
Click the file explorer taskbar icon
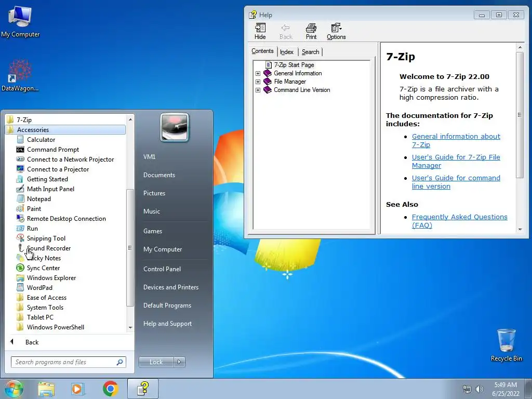click(x=46, y=389)
